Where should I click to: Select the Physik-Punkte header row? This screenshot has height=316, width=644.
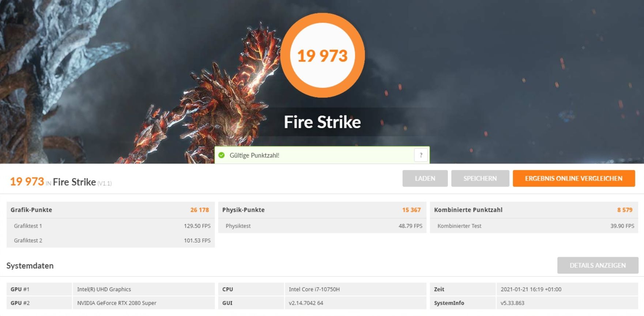(x=322, y=210)
